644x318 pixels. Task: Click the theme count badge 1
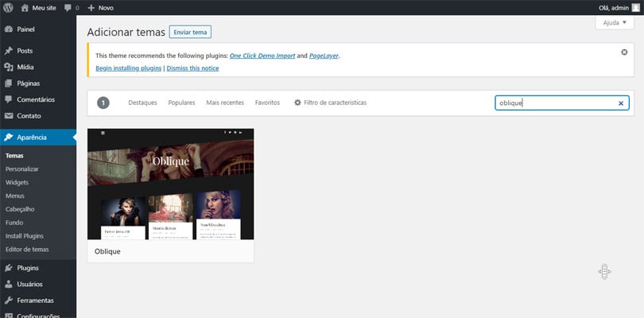click(x=103, y=103)
